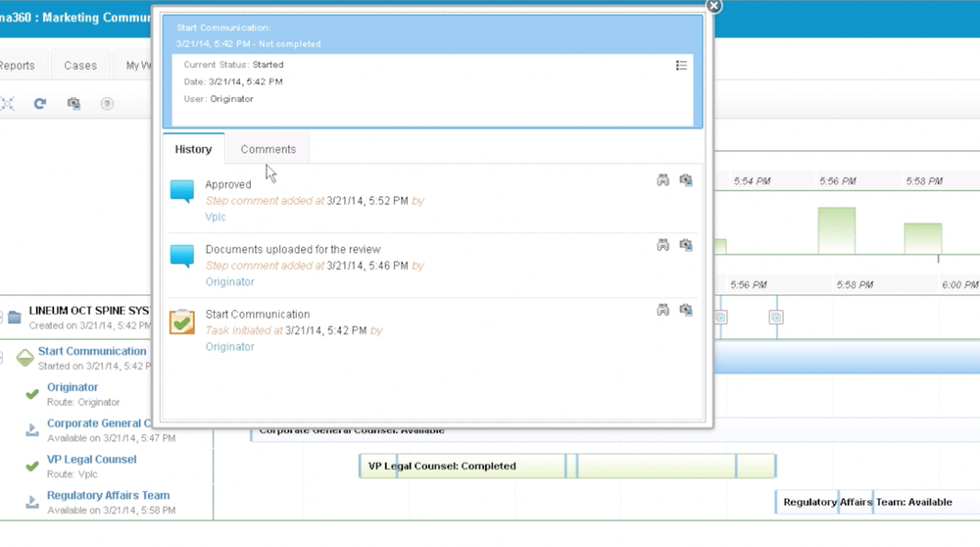Click the checkmark task icon in history

(x=182, y=322)
